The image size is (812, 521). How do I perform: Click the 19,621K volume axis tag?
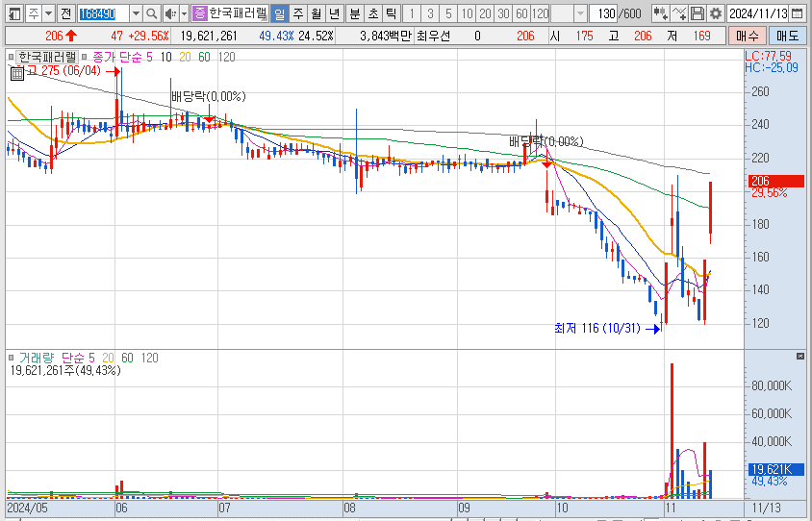tap(775, 469)
